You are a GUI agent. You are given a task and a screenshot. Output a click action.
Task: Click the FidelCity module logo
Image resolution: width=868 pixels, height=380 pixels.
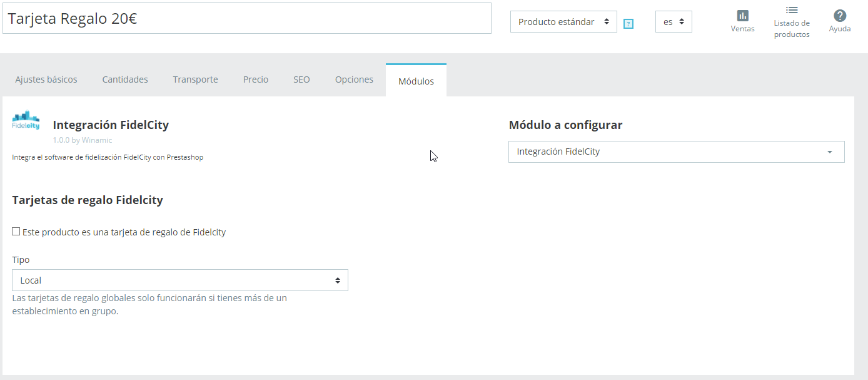pos(26,120)
